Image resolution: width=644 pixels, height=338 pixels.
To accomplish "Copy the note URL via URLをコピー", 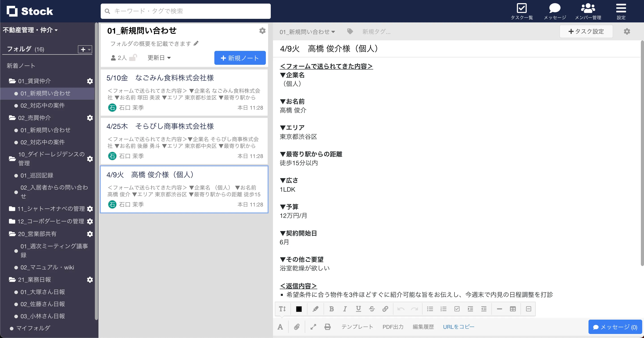I will (459, 327).
